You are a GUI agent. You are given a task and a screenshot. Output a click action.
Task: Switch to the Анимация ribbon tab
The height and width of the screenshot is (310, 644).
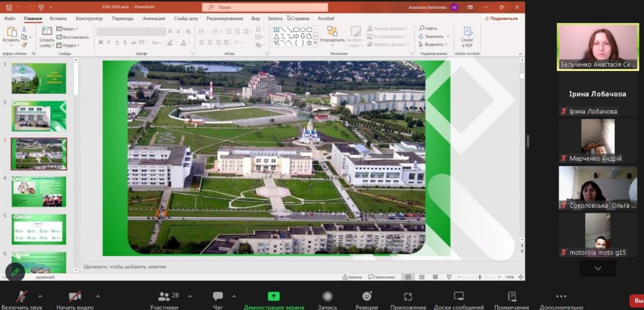coord(153,19)
